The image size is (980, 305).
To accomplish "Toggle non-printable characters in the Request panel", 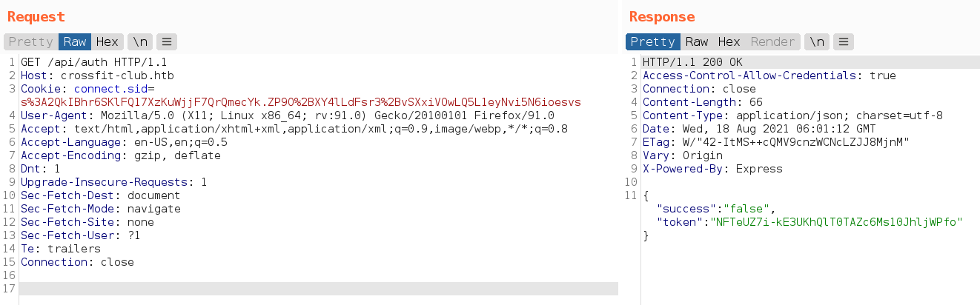I will point(139,41).
